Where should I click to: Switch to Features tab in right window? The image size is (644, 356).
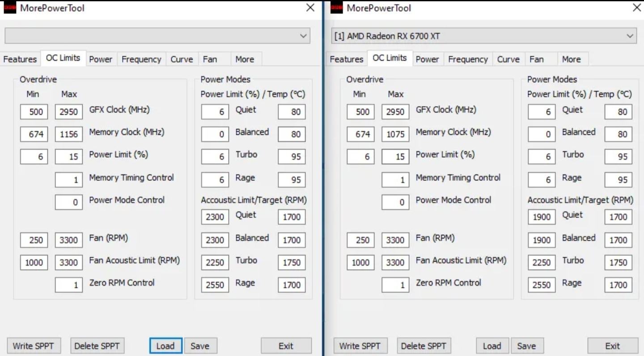tap(347, 59)
